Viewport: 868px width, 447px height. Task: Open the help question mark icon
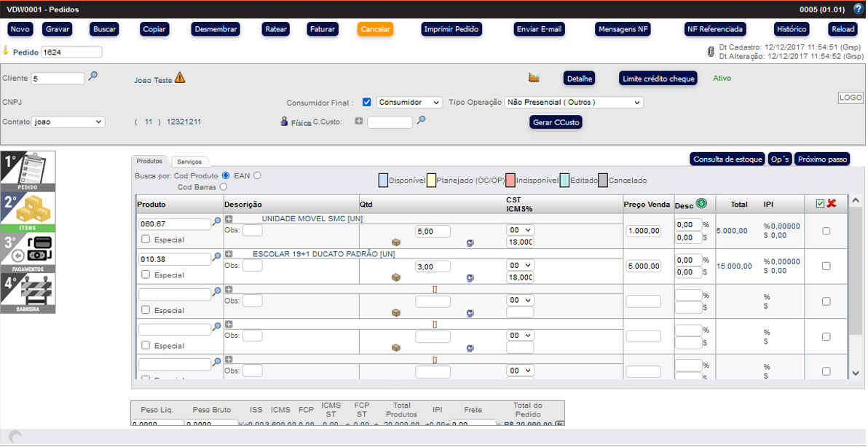(x=857, y=9)
